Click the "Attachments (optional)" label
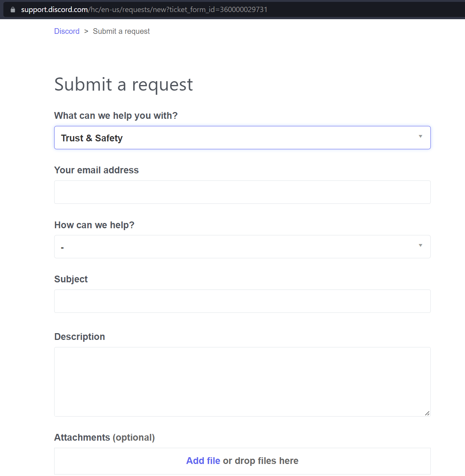Image resolution: width=465 pixels, height=476 pixels. click(104, 437)
